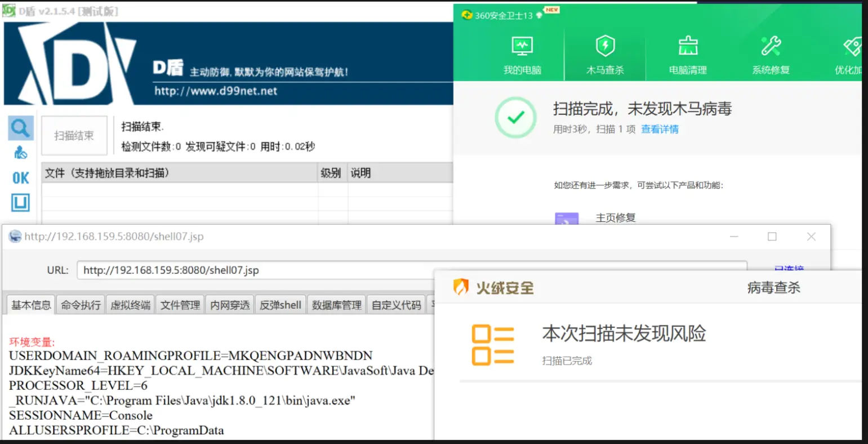Open the square bracket tool icon in D盾 sidebar

pos(21,202)
